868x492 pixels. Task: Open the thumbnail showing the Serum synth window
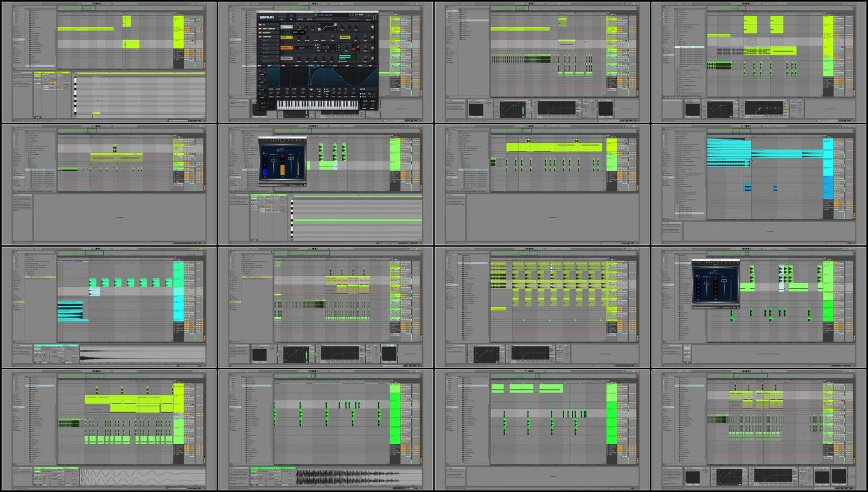(325, 62)
